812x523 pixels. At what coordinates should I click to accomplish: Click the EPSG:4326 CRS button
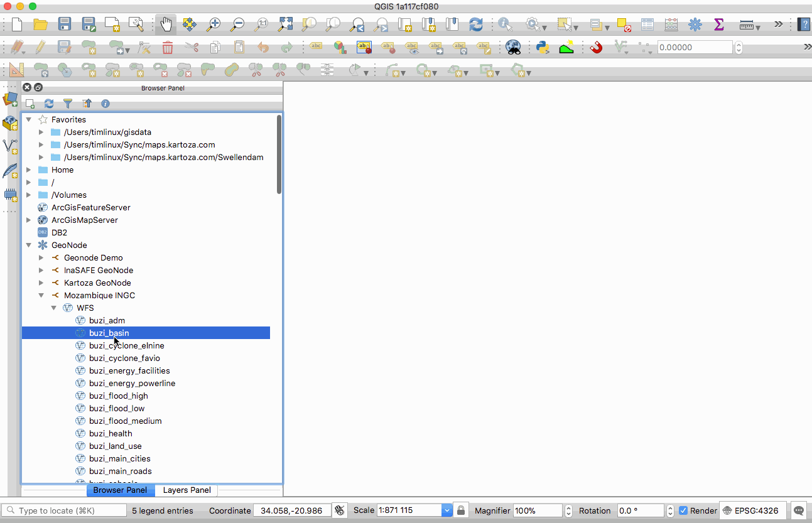752,510
